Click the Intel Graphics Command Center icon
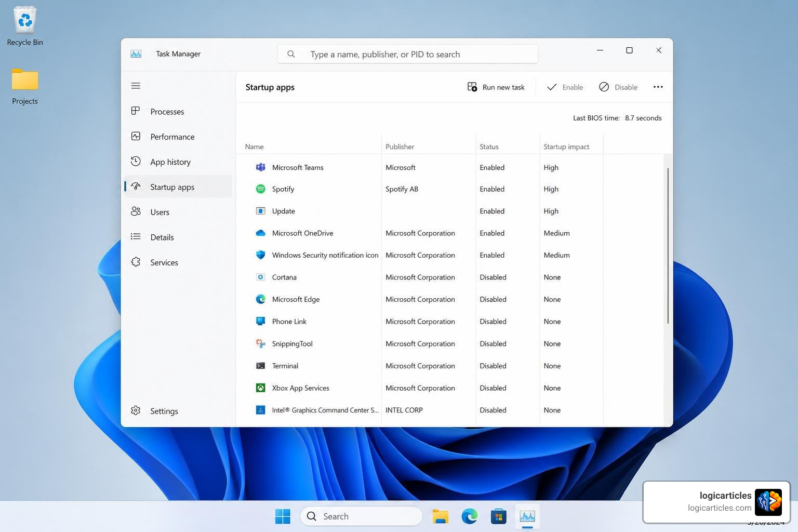Image resolution: width=798 pixels, height=532 pixels. click(x=260, y=410)
